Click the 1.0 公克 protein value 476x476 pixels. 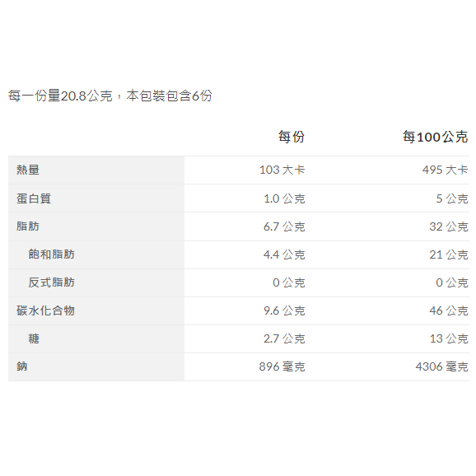(284, 198)
